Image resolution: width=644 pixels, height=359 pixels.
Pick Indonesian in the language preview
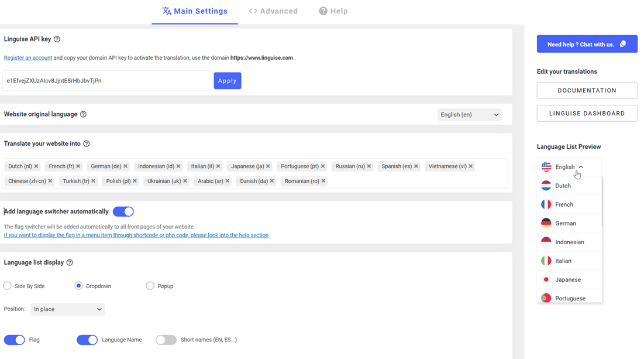pyautogui.click(x=569, y=242)
